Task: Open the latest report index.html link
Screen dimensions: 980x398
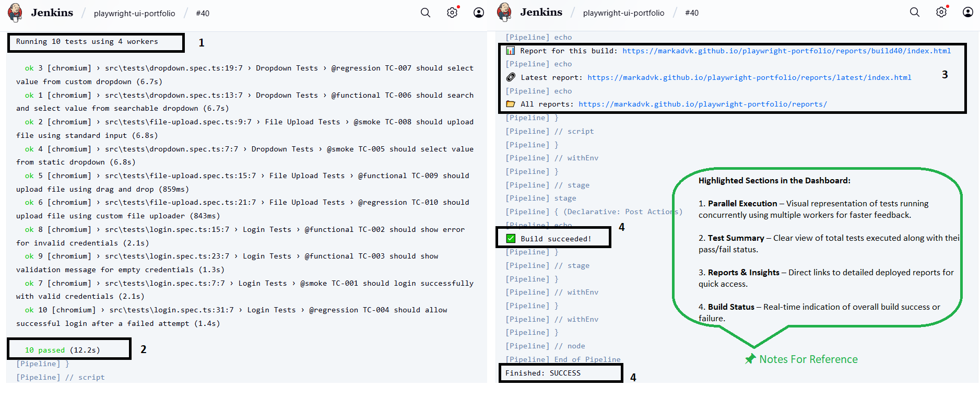Action: (x=749, y=77)
